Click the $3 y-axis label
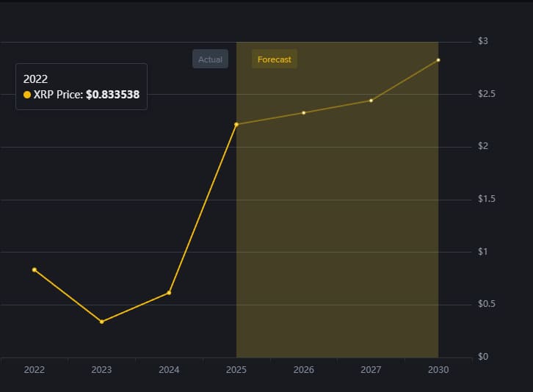This screenshot has height=392, width=533. pos(482,41)
